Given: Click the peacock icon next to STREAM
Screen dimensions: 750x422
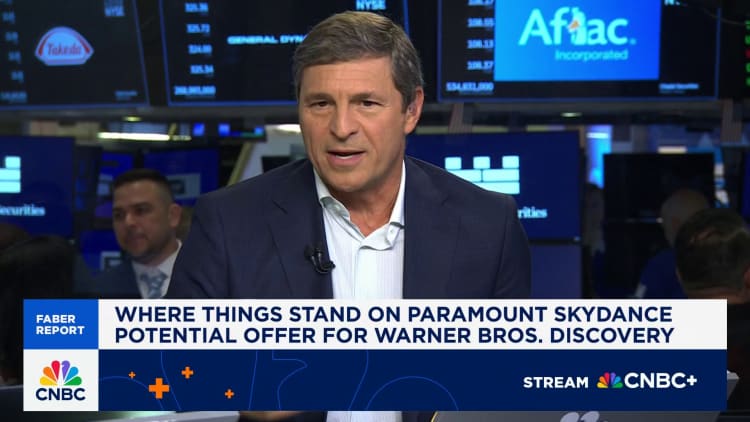Looking at the screenshot, I should 609,381.
